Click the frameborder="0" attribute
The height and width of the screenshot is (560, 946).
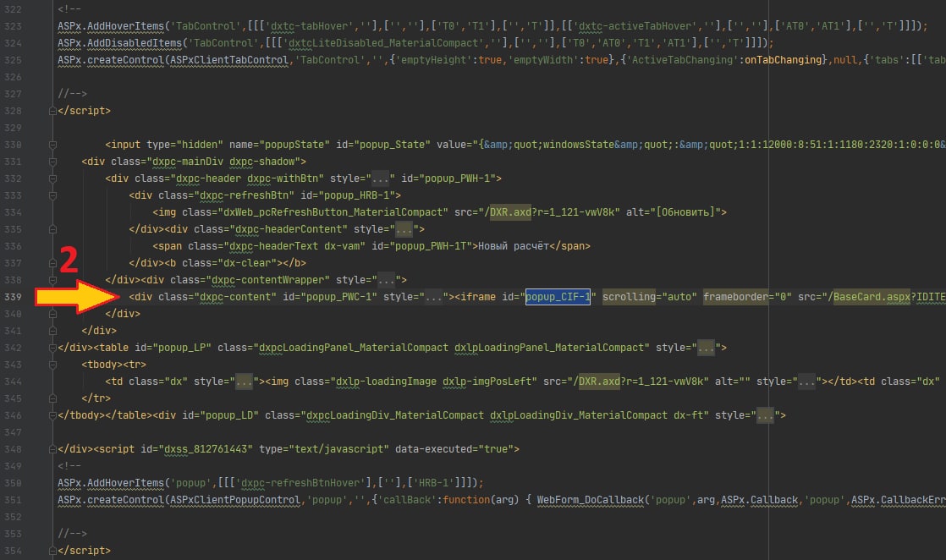point(747,297)
